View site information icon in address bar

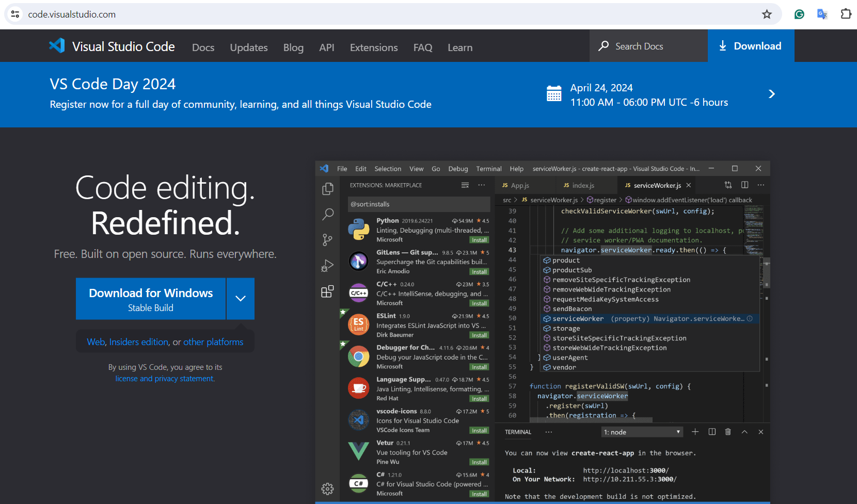[x=15, y=14]
